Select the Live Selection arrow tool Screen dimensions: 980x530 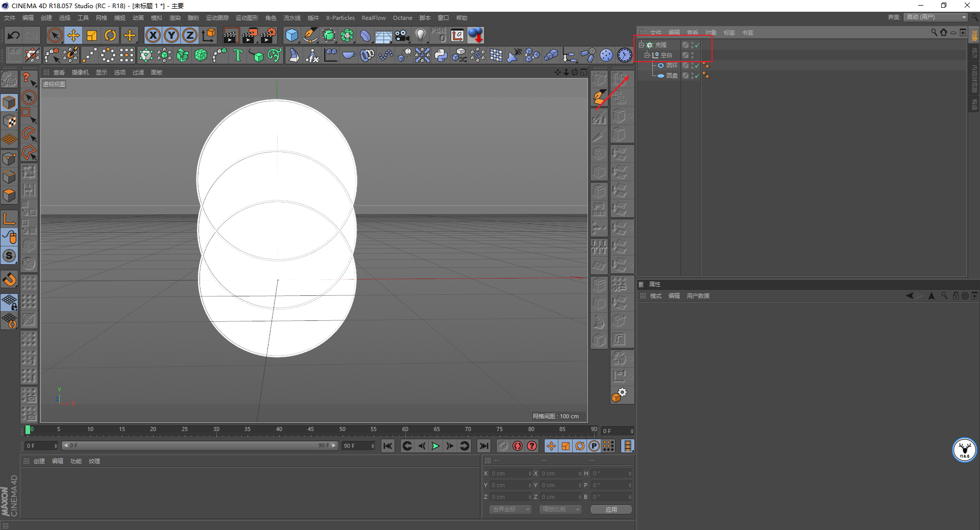coord(55,35)
